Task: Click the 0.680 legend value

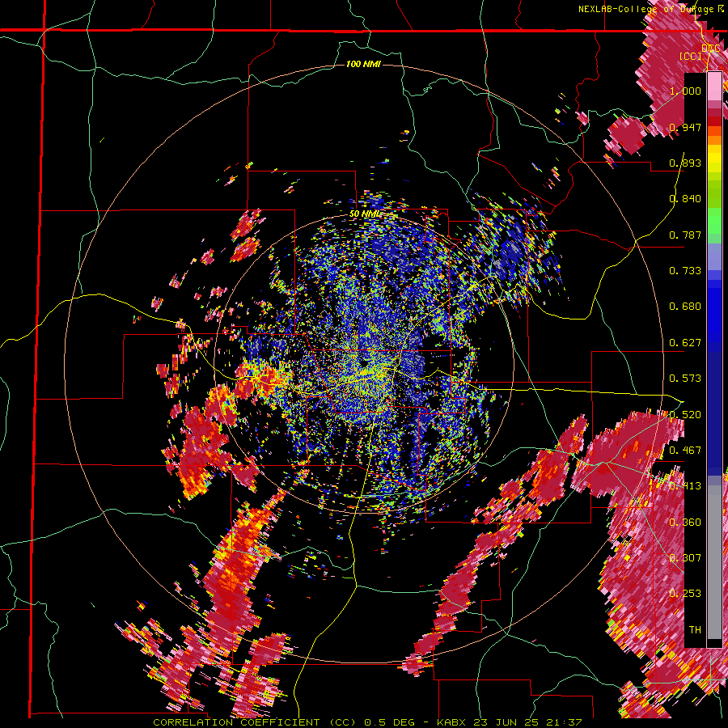Action: point(685,307)
